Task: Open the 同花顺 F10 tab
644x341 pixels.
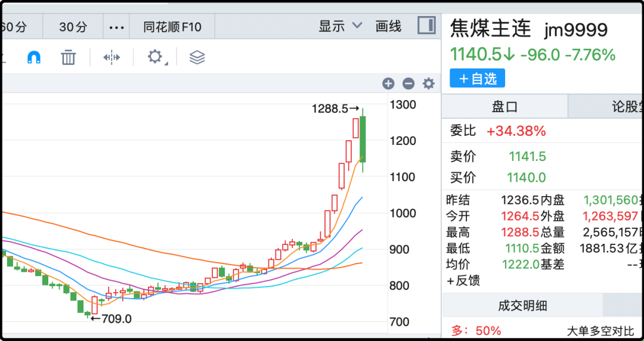Action: 172,27
